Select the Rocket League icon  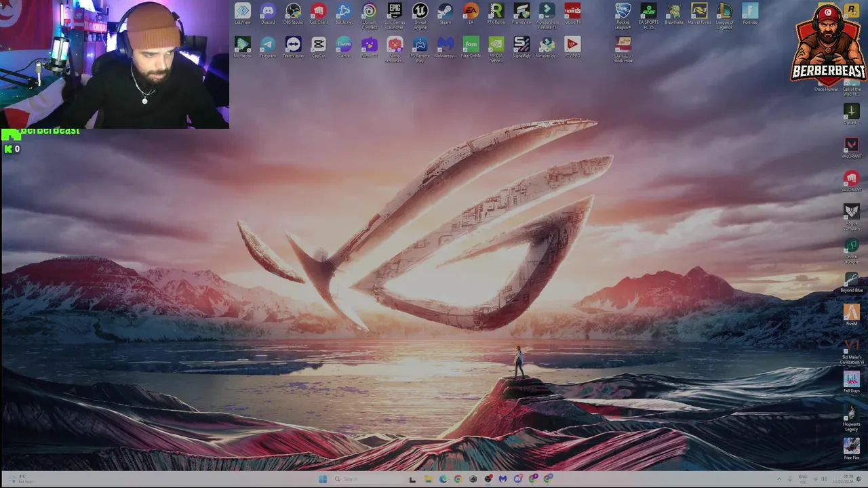pos(623,16)
